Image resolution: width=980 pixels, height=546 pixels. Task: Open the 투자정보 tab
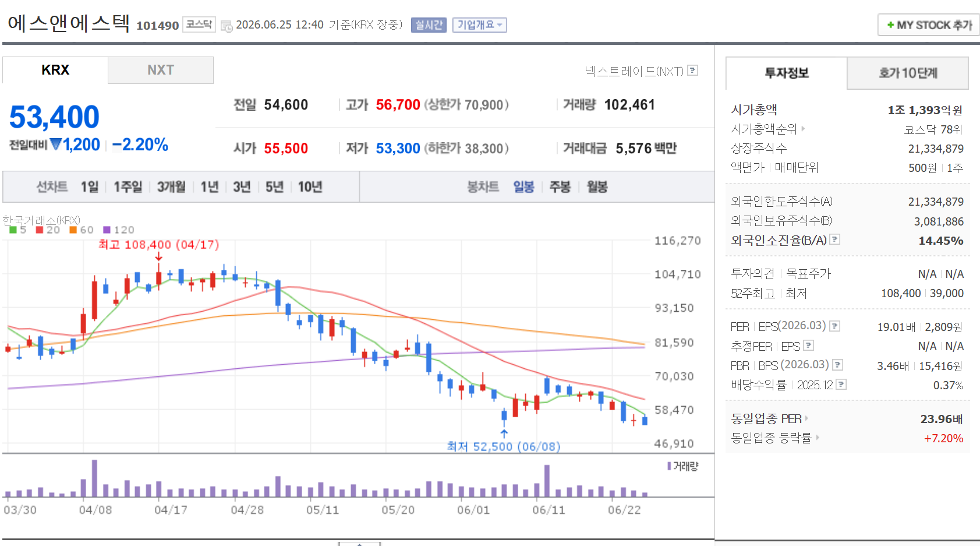[x=787, y=73]
